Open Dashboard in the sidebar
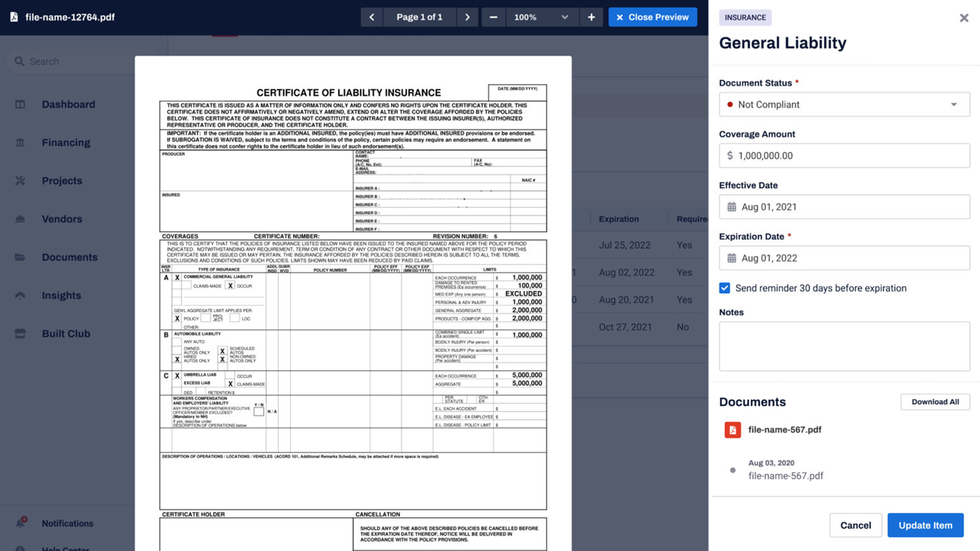 (x=68, y=104)
